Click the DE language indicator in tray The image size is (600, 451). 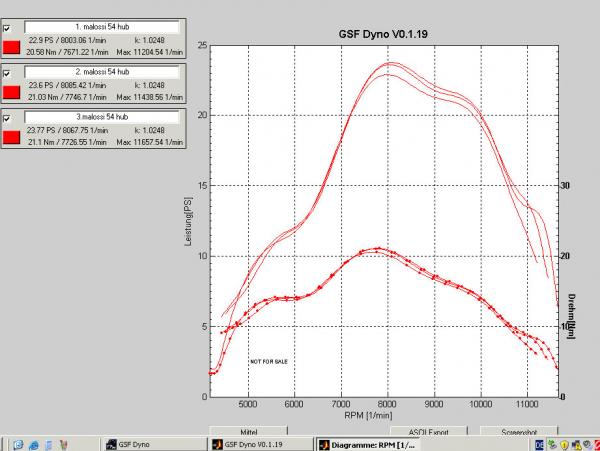[539, 445]
